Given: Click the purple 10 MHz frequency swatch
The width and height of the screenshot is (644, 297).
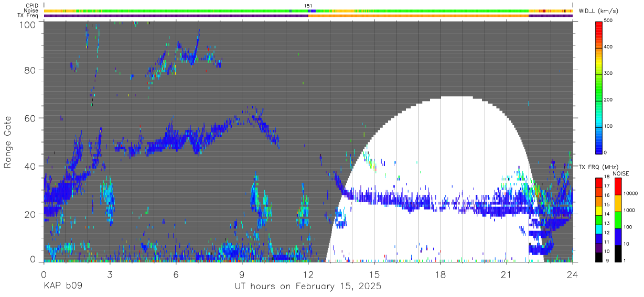Looking at the screenshot, I should (x=599, y=247).
